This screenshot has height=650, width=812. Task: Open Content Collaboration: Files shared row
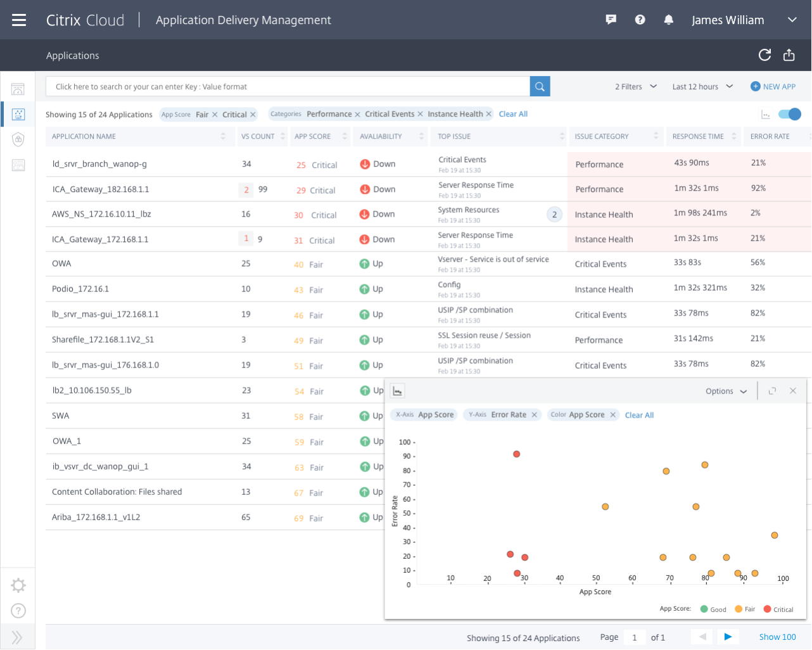117,492
